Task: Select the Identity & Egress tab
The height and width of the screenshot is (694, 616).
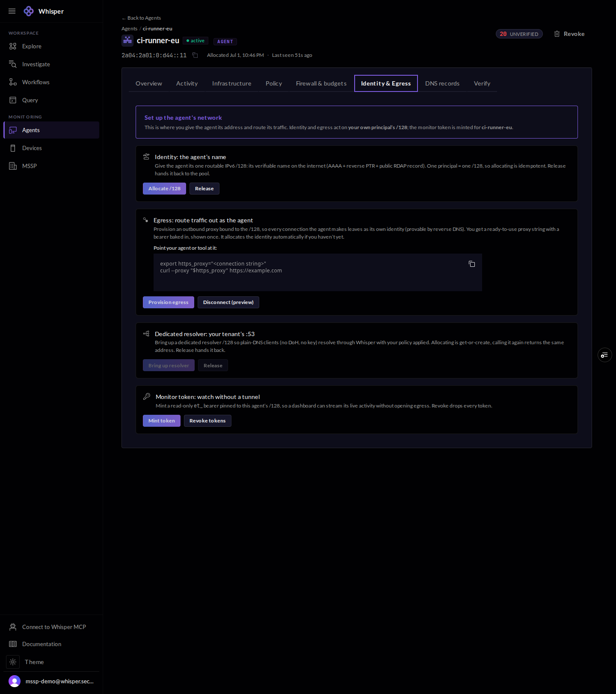Action: 386,83
